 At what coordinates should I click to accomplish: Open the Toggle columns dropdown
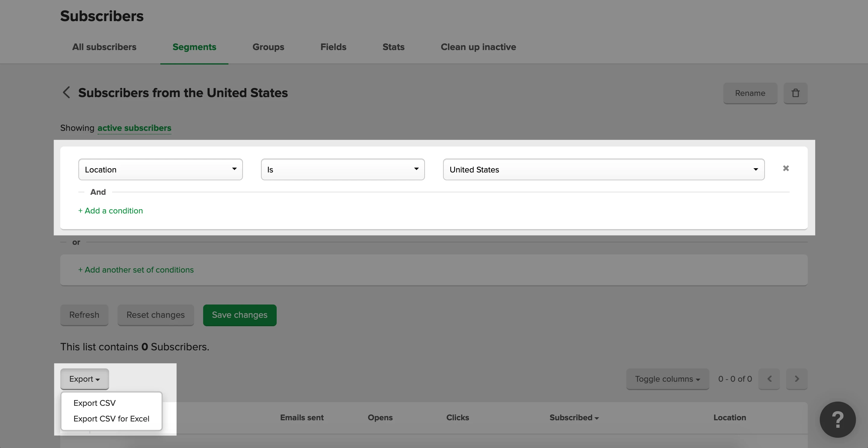click(667, 379)
